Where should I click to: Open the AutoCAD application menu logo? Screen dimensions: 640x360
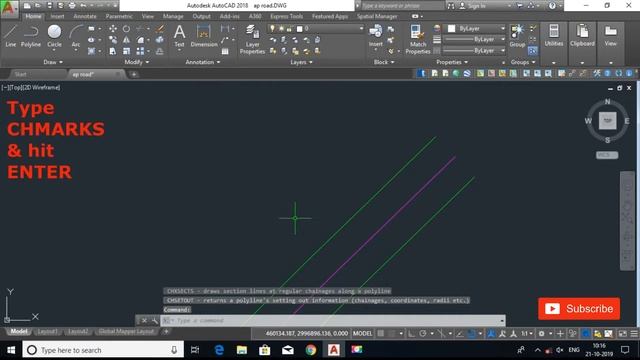tap(9, 8)
